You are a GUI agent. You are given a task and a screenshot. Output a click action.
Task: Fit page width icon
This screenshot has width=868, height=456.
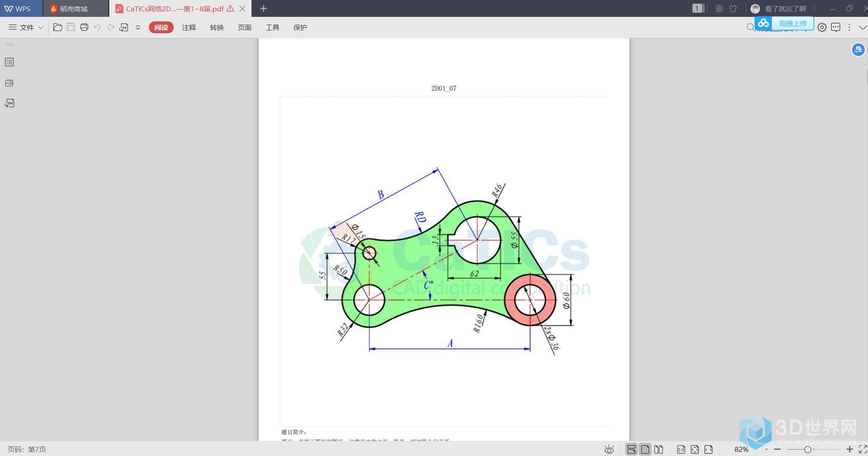(709, 450)
